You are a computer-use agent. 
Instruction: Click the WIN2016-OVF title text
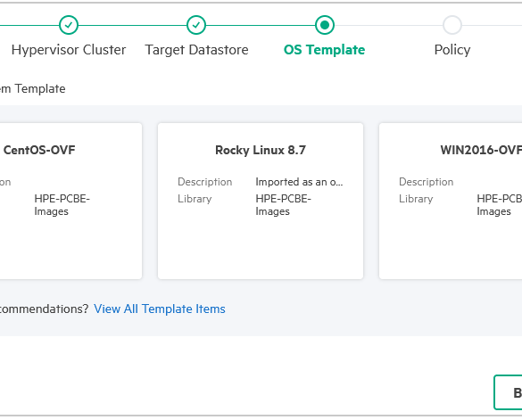pyautogui.click(x=481, y=150)
